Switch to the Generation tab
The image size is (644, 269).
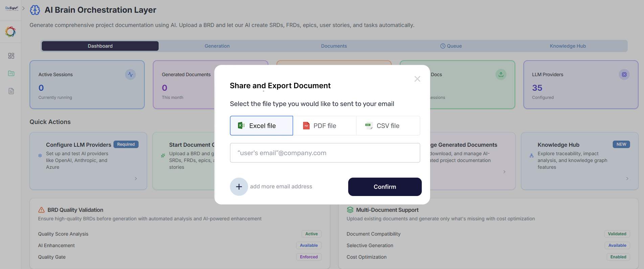217,46
